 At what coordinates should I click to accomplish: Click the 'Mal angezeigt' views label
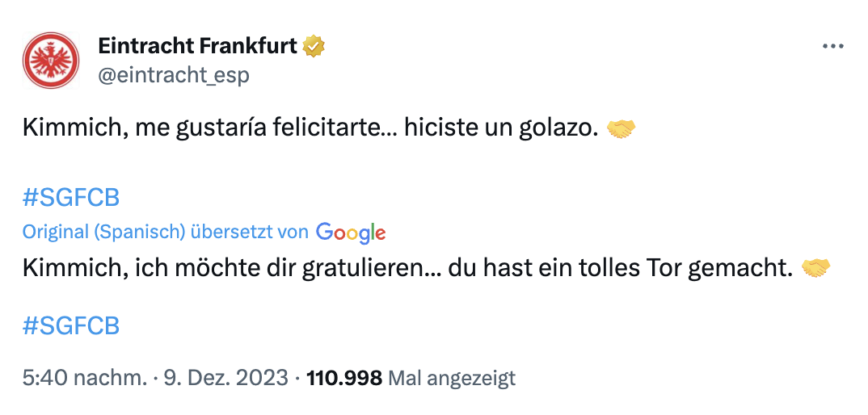[452, 378]
